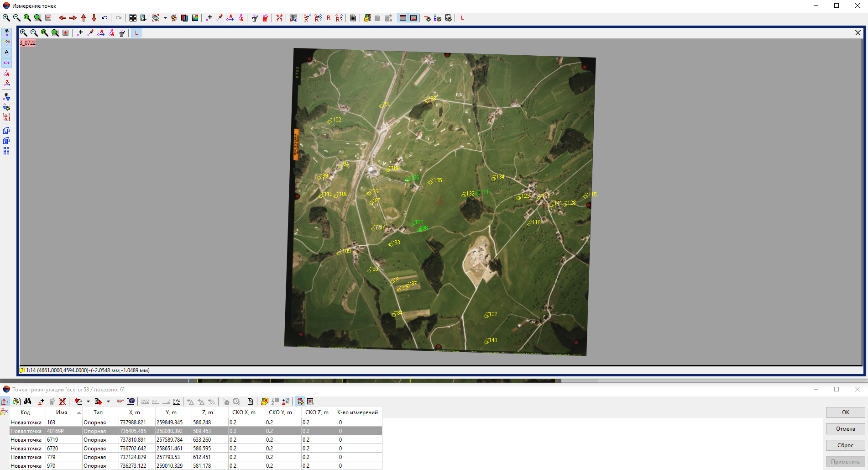
Task: Click the R with question mark icon
Action: pyautogui.click(x=339, y=18)
